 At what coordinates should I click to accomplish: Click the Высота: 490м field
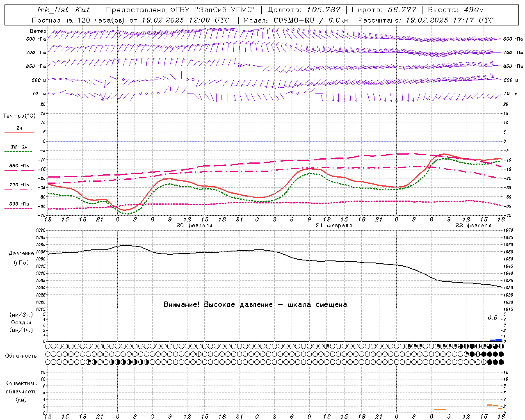point(456,10)
